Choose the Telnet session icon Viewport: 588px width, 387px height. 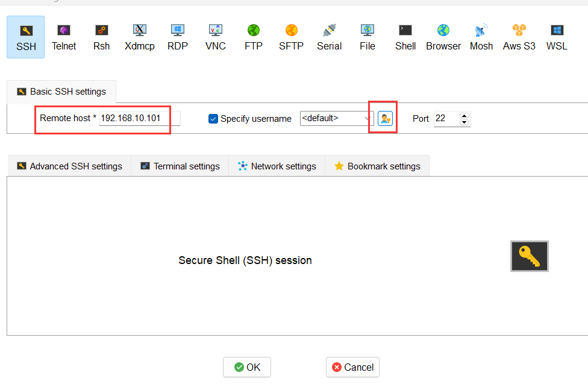[64, 37]
